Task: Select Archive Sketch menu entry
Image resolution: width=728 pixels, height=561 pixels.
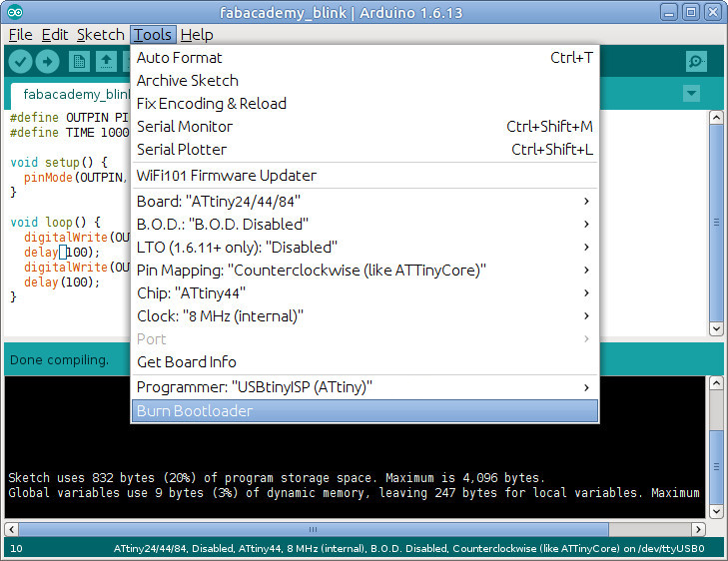Action: click(364, 81)
